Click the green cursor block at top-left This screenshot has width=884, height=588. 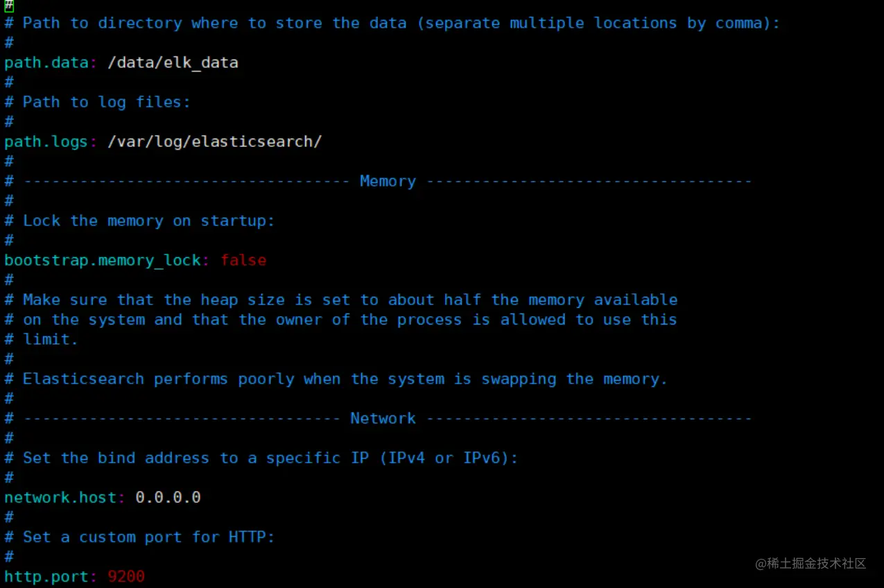(9, 6)
